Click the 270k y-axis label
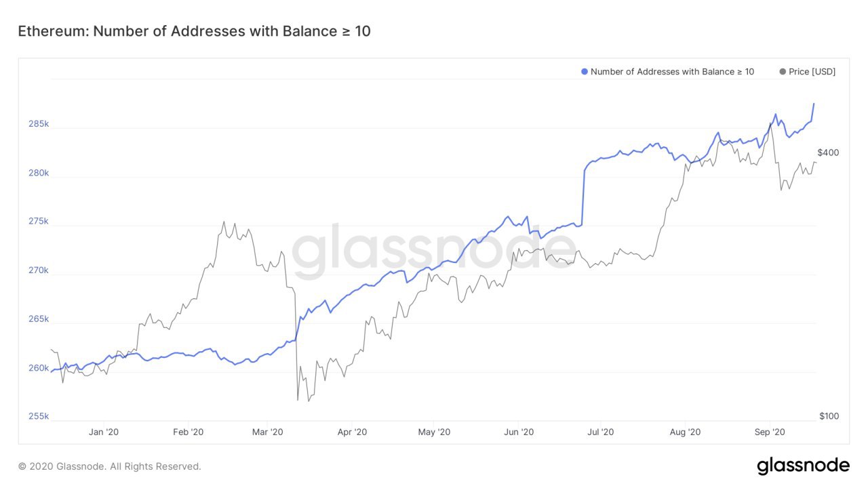Image resolution: width=868 pixels, height=488 pixels. point(38,270)
